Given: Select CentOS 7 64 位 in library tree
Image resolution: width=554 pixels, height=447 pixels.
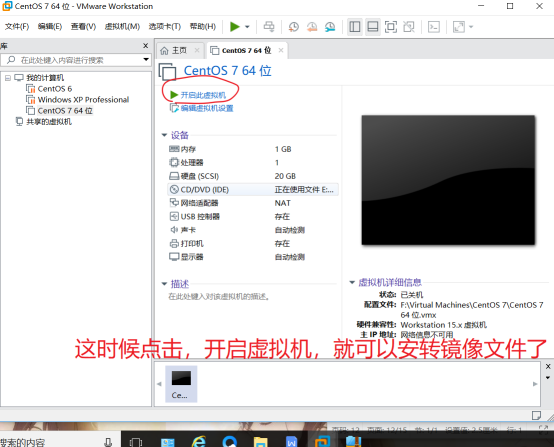Looking at the screenshot, I should (x=65, y=111).
